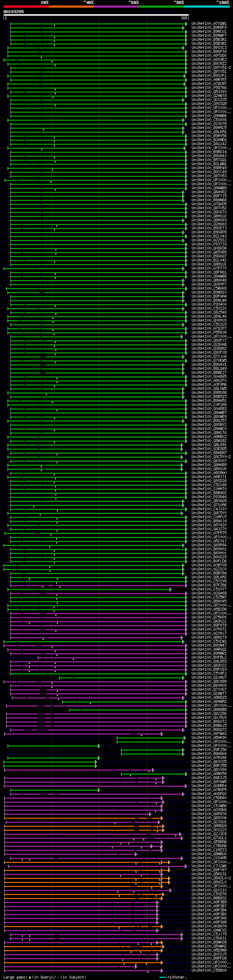This screenshot has height=980, width=233.
Task: Click the UniRef100_B9RC01 hit label
Action: click(209, 32)
